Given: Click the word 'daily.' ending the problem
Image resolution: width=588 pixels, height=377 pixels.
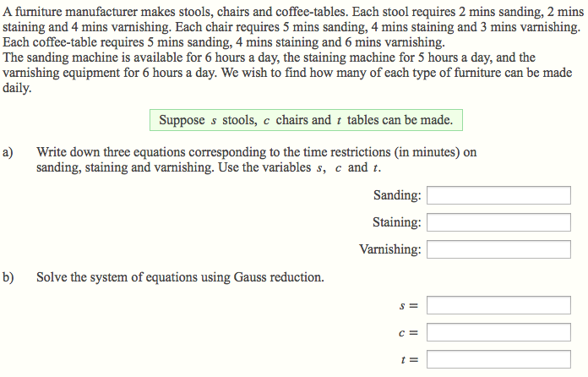Looking at the screenshot, I should 17,88.
